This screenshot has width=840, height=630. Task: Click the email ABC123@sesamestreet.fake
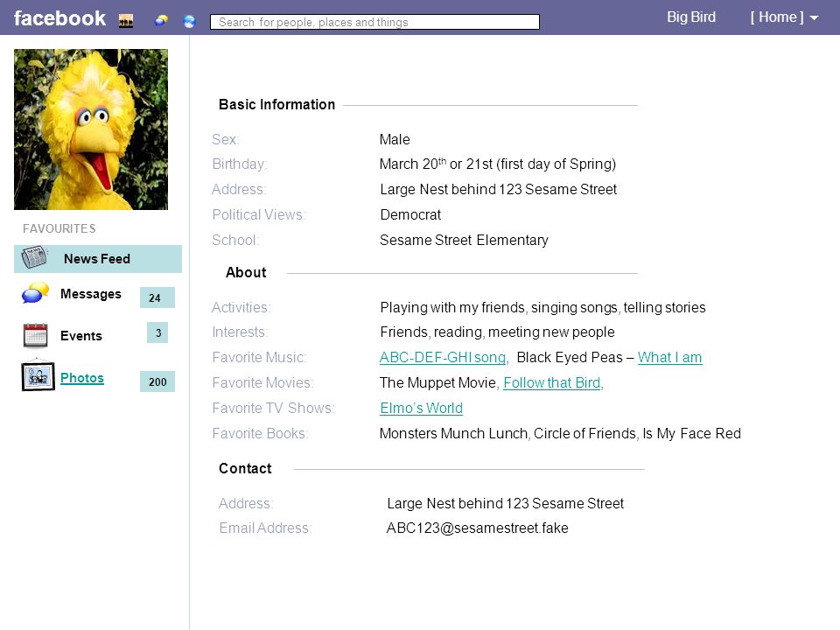[x=478, y=528]
